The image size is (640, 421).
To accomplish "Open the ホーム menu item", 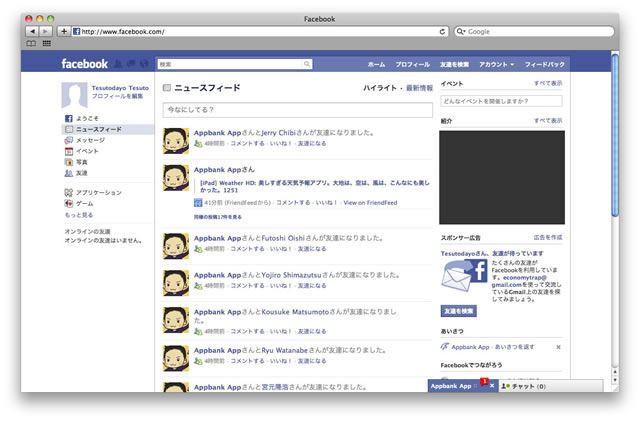I will 376,65.
